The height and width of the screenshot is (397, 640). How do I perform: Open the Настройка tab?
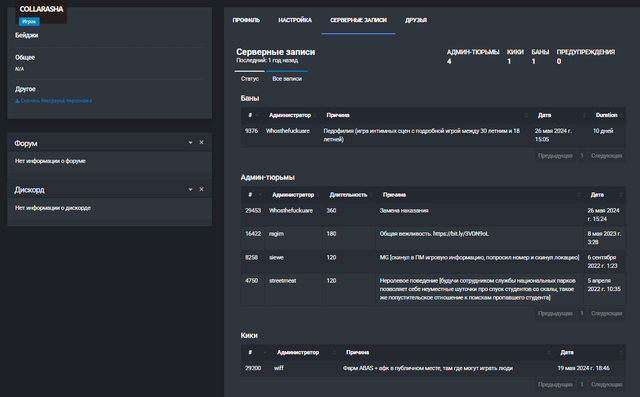[x=295, y=20]
